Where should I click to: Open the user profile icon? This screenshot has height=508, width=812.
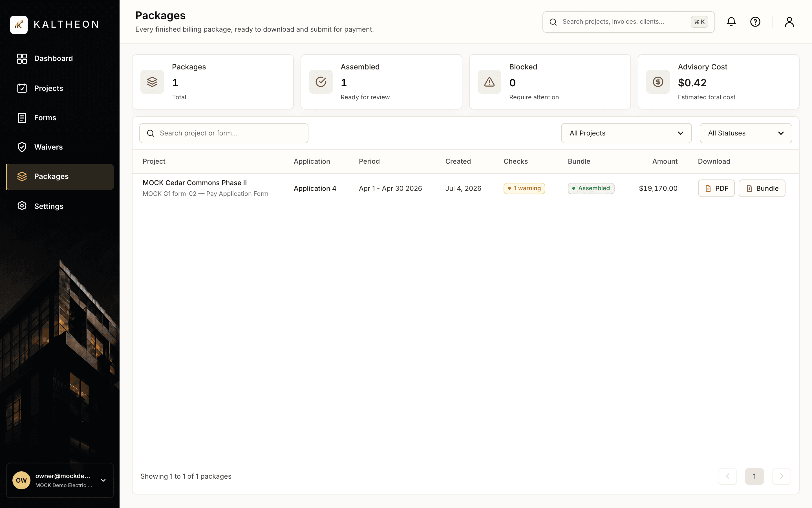tap(789, 22)
